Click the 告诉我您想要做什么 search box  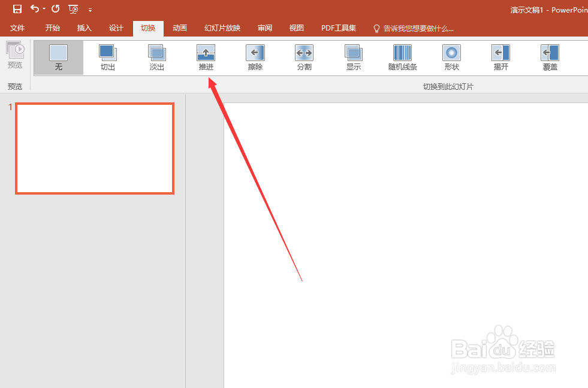pos(418,29)
